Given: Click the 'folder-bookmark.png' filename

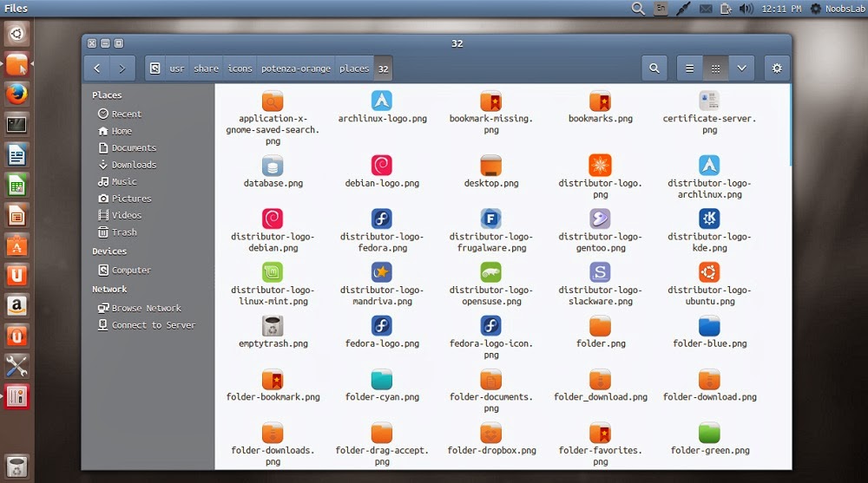Looking at the screenshot, I should coord(273,396).
